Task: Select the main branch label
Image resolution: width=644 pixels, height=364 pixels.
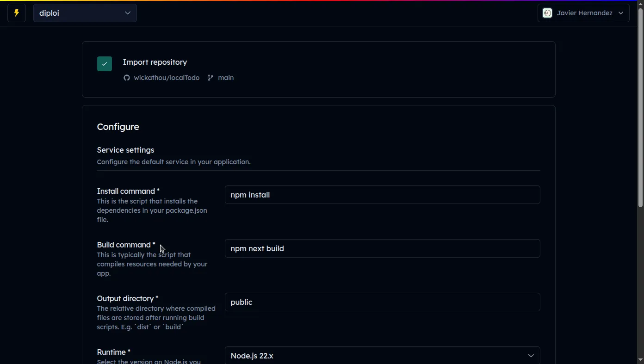Action: tap(225, 78)
